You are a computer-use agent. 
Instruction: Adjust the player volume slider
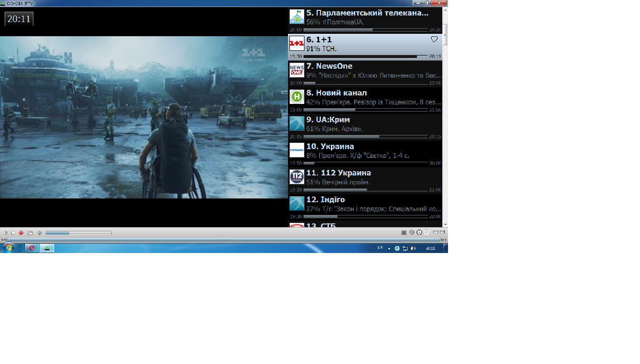point(78,233)
